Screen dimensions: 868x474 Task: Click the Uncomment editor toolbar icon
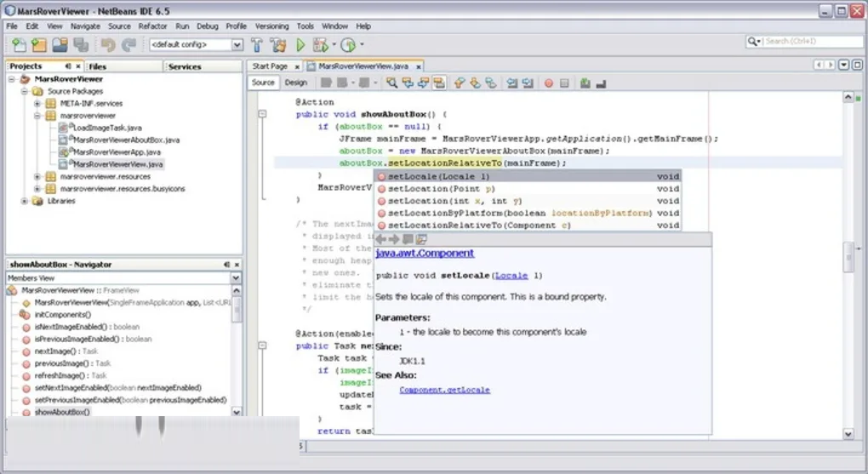point(601,83)
